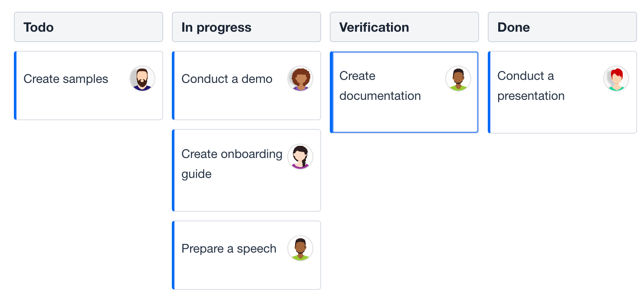Click the blue accent bar on Prepare a speech card
The image size is (644, 296).
[x=173, y=255]
